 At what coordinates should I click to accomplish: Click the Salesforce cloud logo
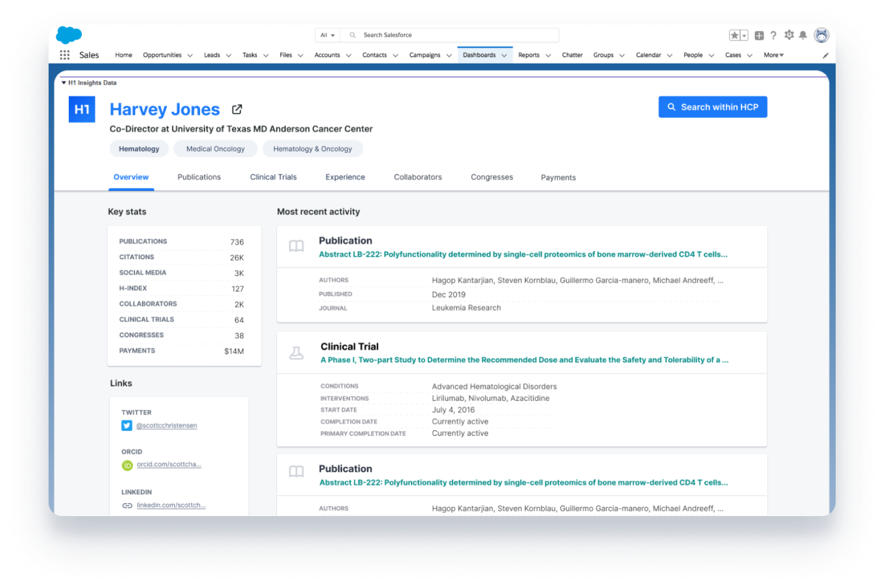pos(69,35)
